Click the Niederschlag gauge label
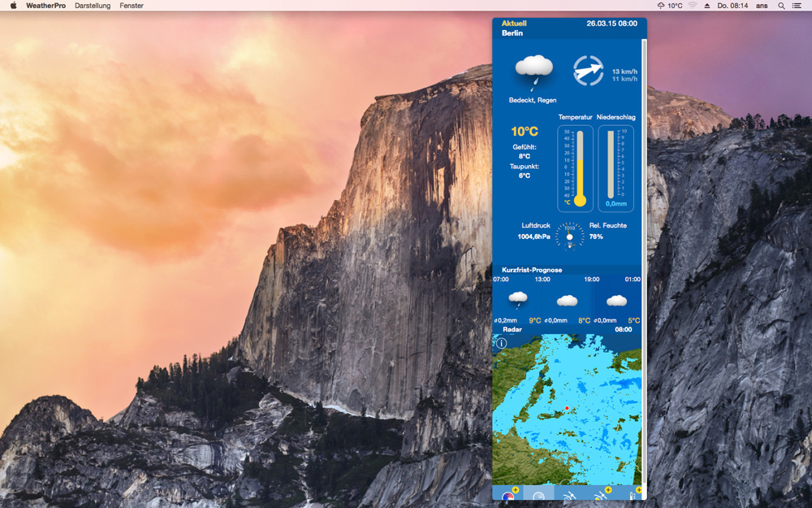This screenshot has width=812, height=508. [615, 117]
